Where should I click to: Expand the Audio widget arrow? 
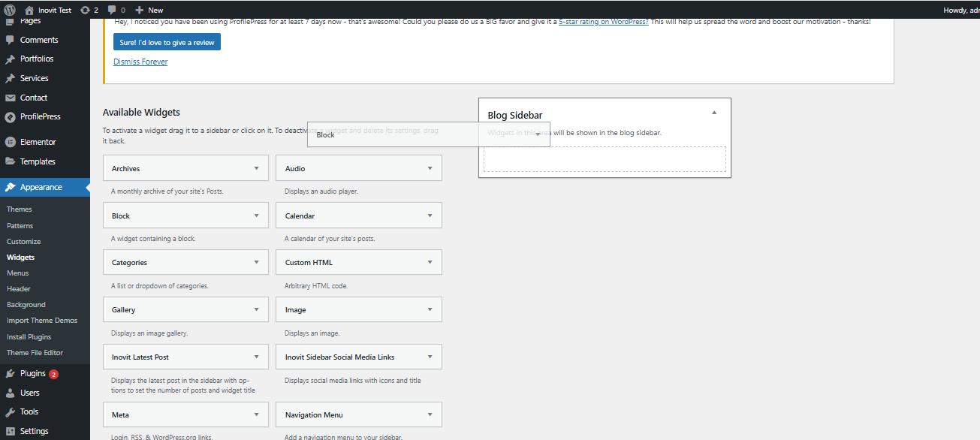(430, 168)
